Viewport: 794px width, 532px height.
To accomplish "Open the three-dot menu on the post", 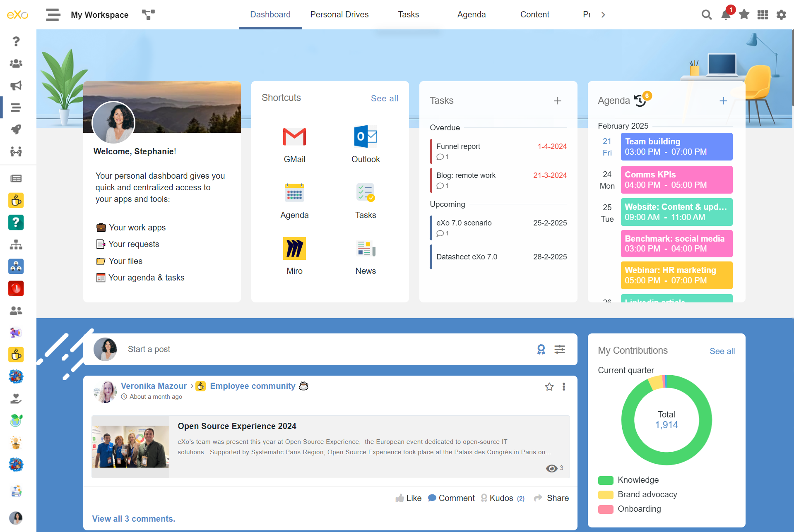I will pos(564,387).
